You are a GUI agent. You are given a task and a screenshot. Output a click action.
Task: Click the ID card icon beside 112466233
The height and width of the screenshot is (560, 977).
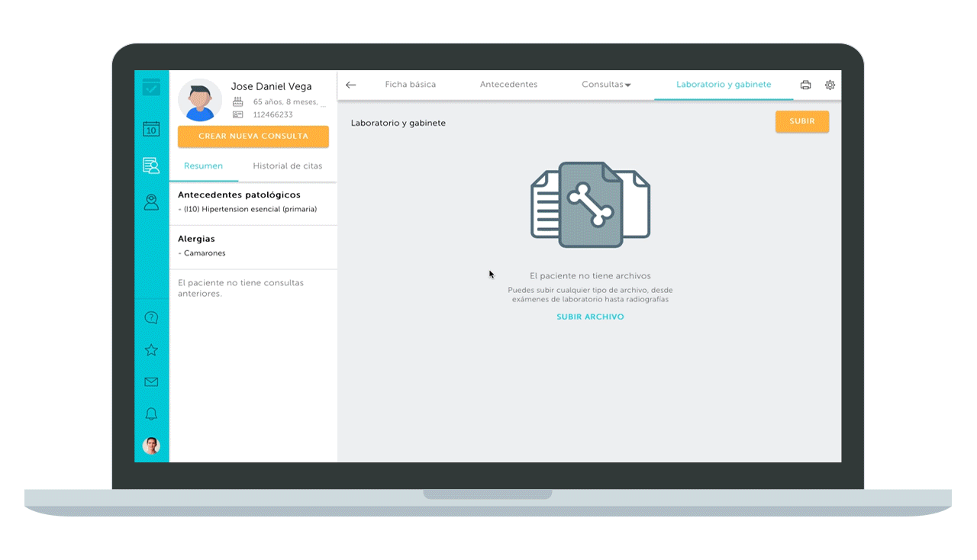pyautogui.click(x=237, y=114)
